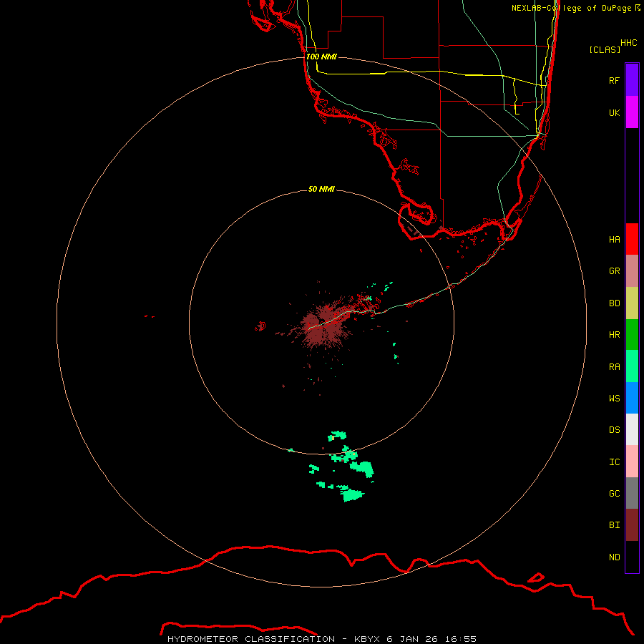This screenshot has height=644, width=644.
Task: Click the largest green rain echo at the bottom of the cluster south of the 50 NMI ring
Action: pyautogui.click(x=351, y=494)
